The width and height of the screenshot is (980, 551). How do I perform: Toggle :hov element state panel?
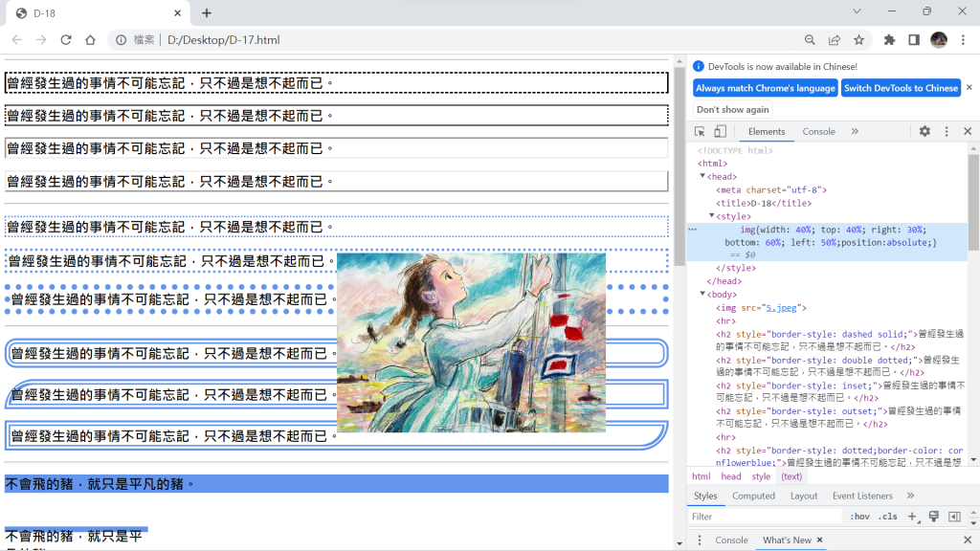(x=859, y=517)
